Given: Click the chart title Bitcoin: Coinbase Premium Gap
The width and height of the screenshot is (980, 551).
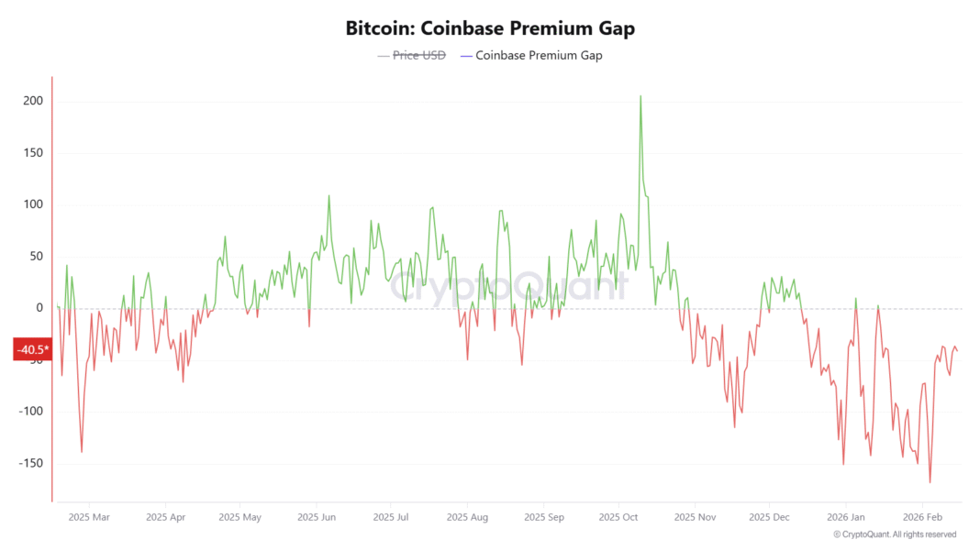Looking at the screenshot, I should coord(490,28).
